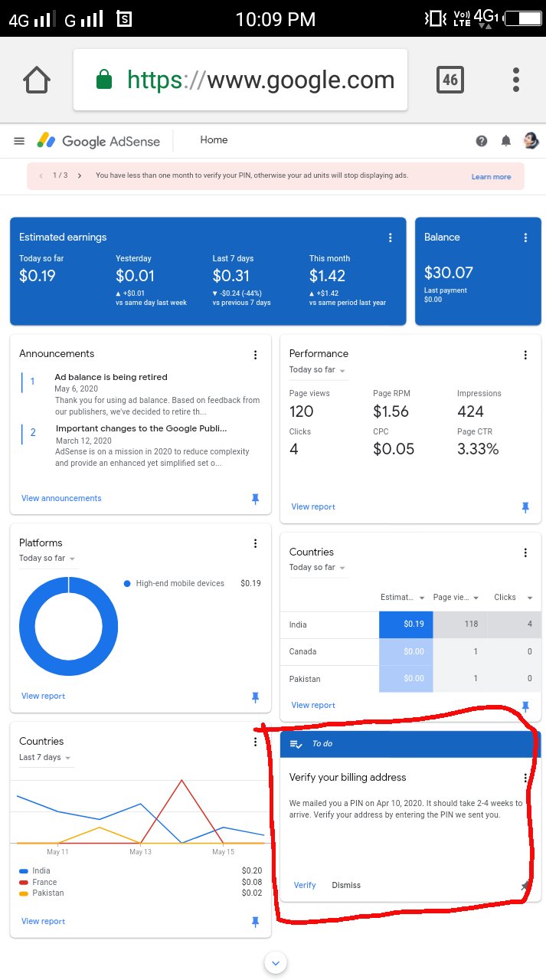546x980 pixels.
Task: Click India's blue legend dot in chart
Action: pos(25,871)
